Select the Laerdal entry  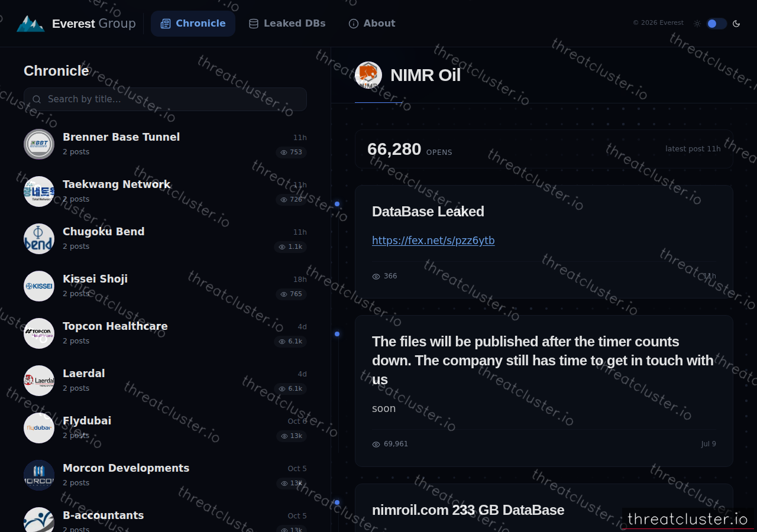[x=165, y=381]
